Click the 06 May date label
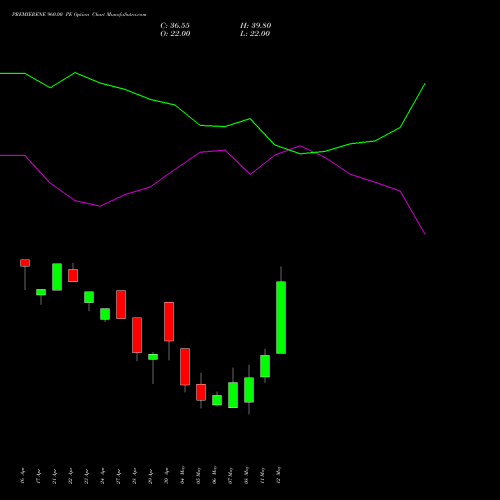Image resolution: width=500 pixels, height=500 pixels. pyautogui.click(x=215, y=475)
